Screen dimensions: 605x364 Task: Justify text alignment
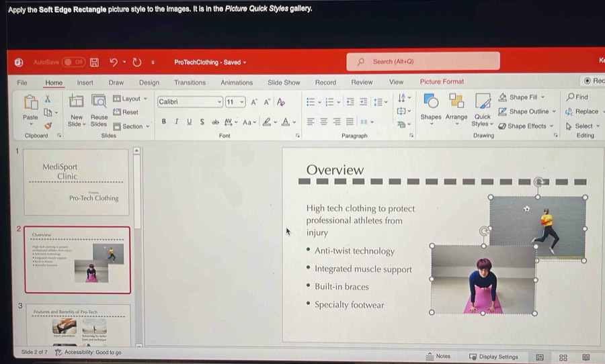[x=350, y=122]
